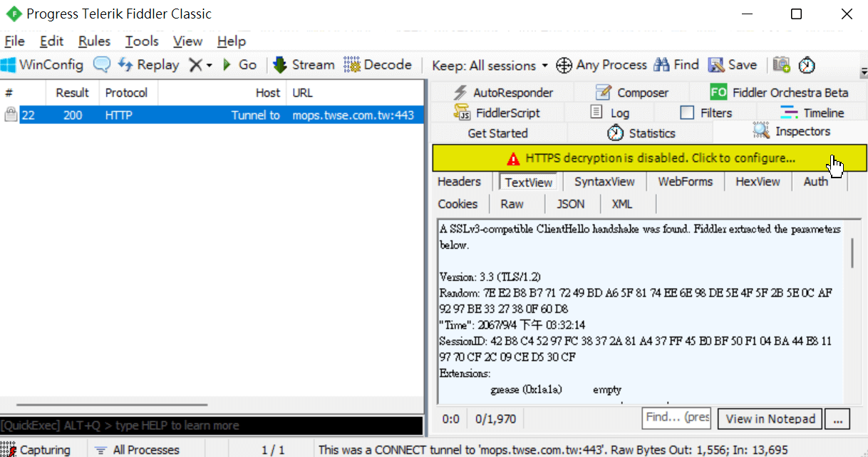Switch to SyntaxView inspector
This screenshot has height=457, width=868.
pyautogui.click(x=604, y=182)
